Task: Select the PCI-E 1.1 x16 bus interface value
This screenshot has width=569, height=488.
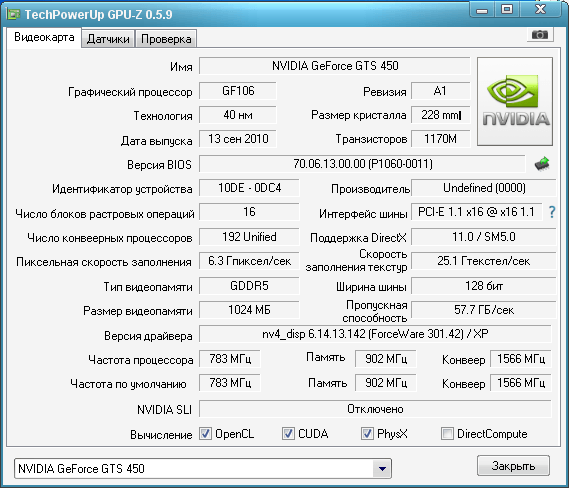Action: [476, 212]
